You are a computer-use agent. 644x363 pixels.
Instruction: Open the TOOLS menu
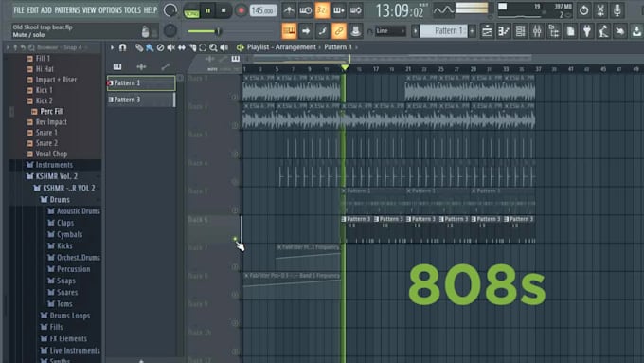[x=133, y=10]
